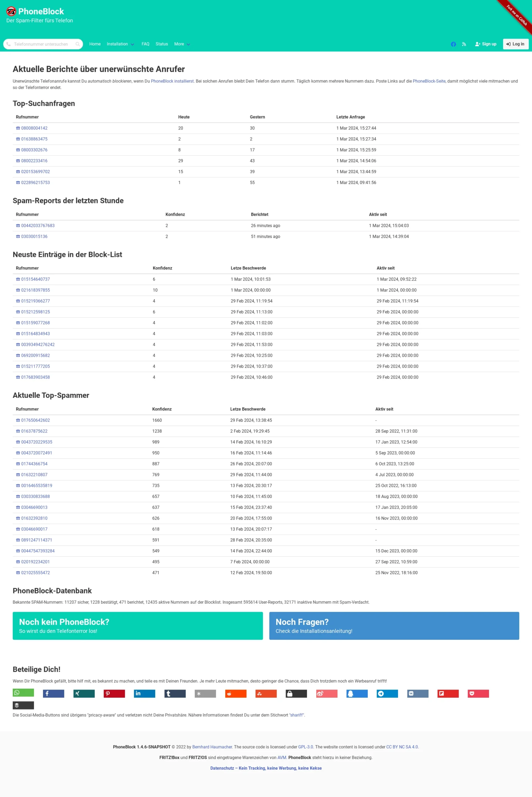Screen dimensions: 532x797
Task: Open Facebook page icon in navbar
Action: (x=453, y=44)
